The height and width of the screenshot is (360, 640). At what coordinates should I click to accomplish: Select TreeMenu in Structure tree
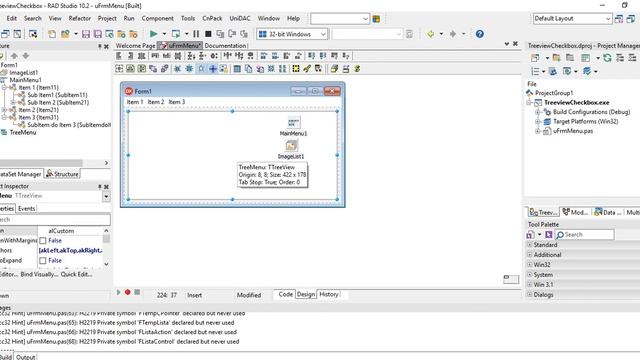tap(23, 133)
